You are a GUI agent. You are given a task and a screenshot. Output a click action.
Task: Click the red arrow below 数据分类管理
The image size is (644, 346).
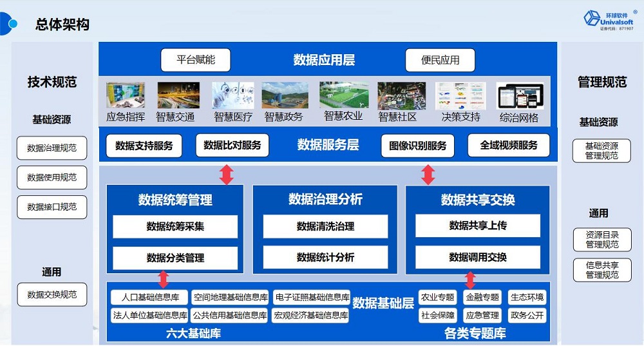164,279
